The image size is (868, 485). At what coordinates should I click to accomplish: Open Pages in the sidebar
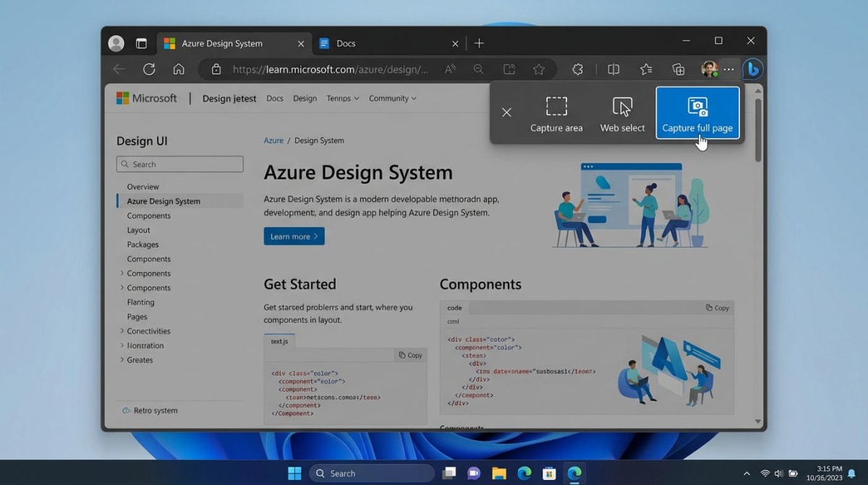[x=137, y=317]
